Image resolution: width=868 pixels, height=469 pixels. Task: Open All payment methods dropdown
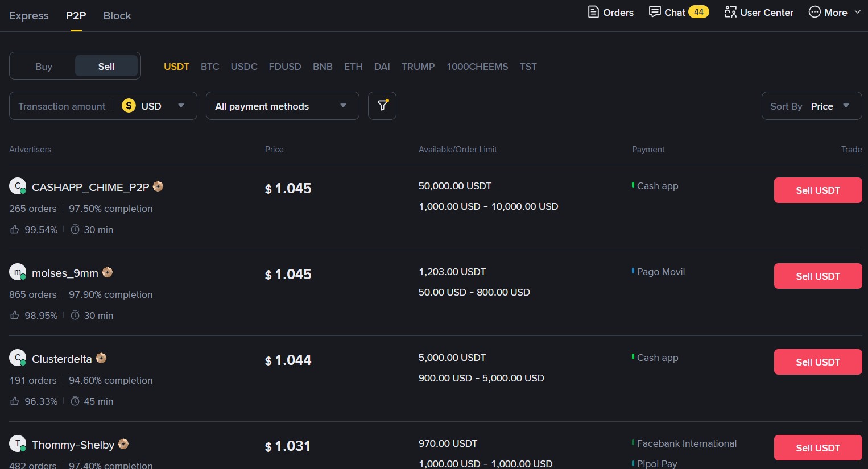pyautogui.click(x=283, y=106)
